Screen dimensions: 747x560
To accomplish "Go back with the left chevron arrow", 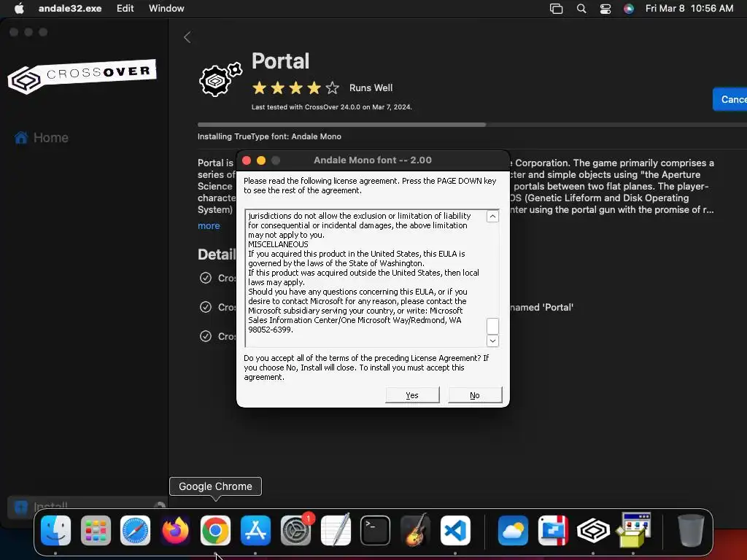I will [187, 37].
